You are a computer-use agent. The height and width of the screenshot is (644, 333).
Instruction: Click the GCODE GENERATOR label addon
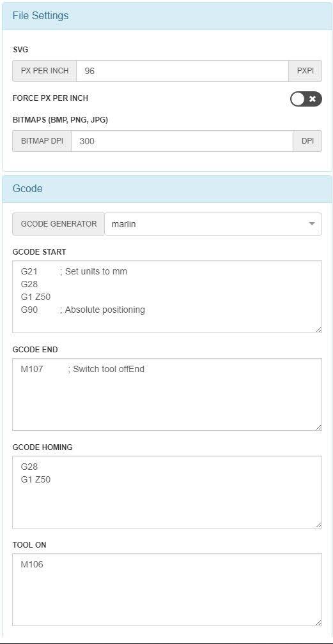coord(59,224)
